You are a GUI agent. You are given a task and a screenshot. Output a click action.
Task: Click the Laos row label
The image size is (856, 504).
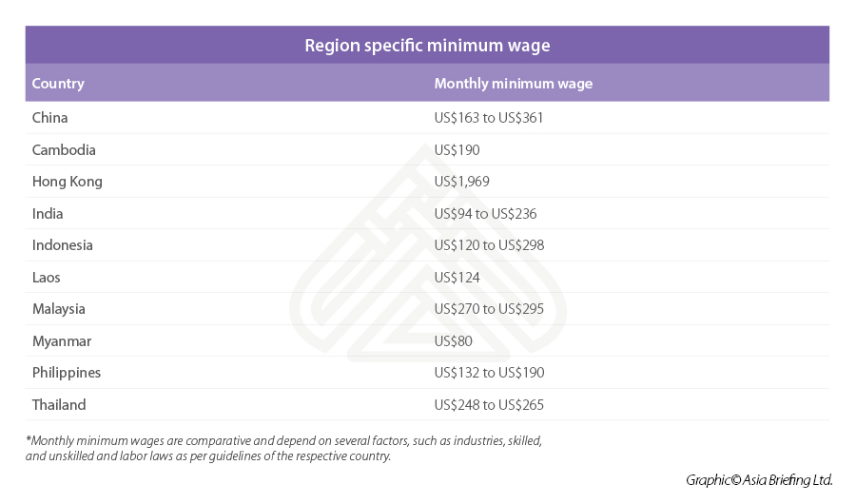(x=47, y=278)
